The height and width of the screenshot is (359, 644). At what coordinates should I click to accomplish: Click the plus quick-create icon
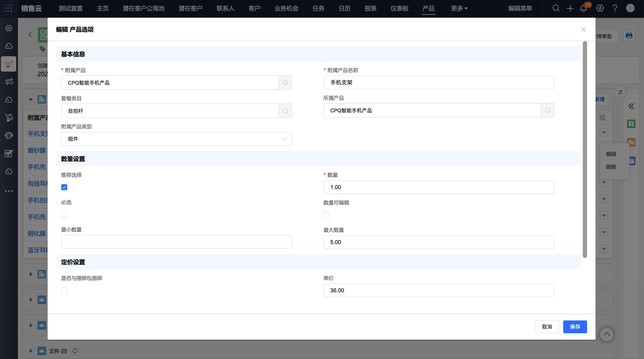pos(570,8)
